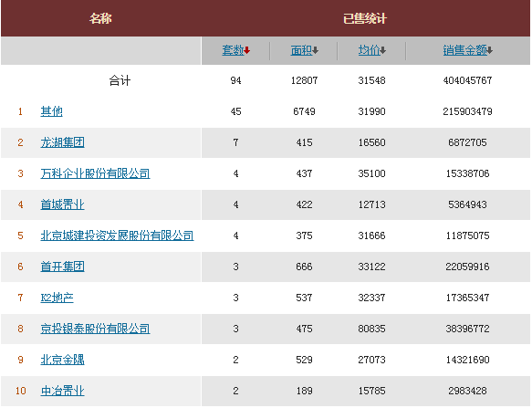This screenshot has height=408, width=532.
Task: Open 北京城建投资发展股份有限公司 link
Action: [x=117, y=235]
